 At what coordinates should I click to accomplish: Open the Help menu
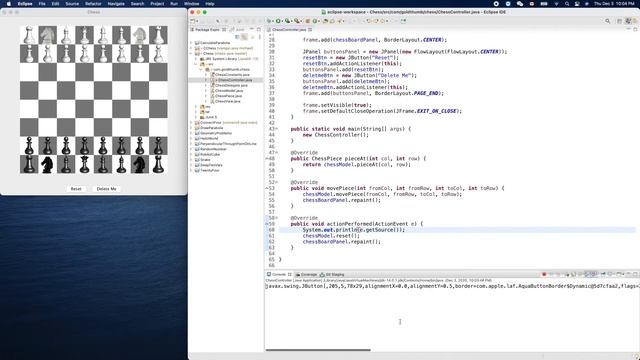[x=210, y=4]
